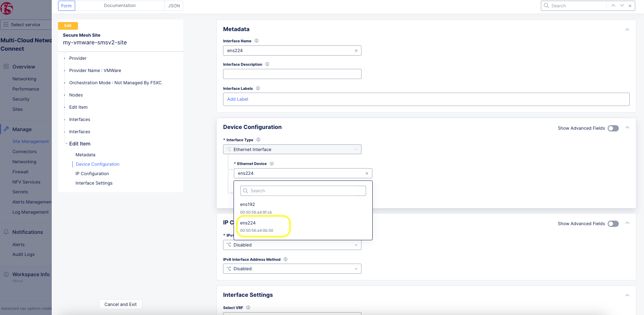Screen dimensions: 644x315
Task: Collapse the Interface Settings section
Action: click(x=627, y=295)
